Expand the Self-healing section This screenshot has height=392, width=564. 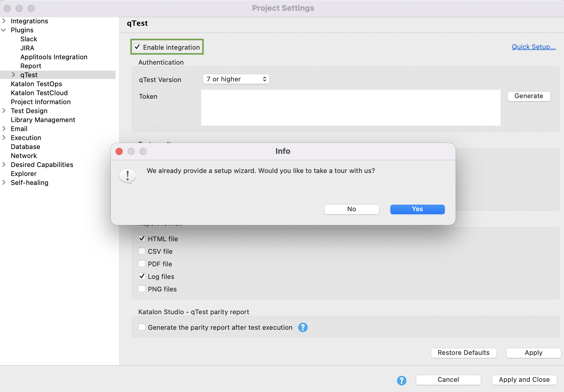tap(4, 183)
